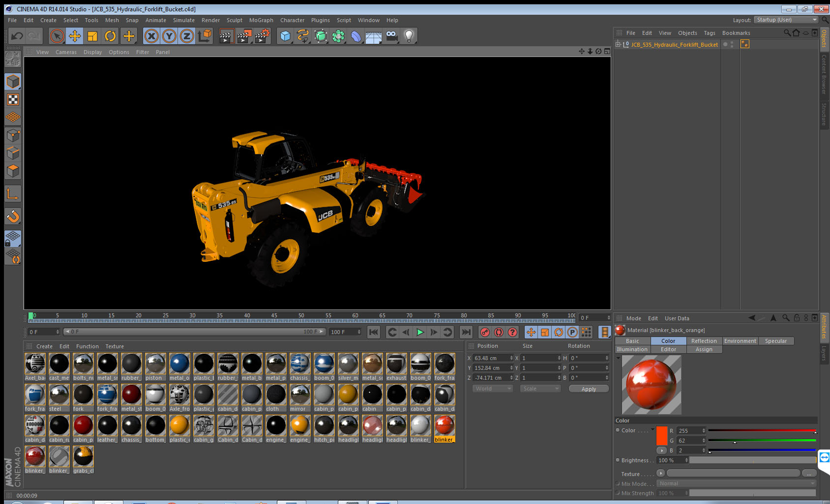Open the Sculpt menu
The height and width of the screenshot is (504, 830).
[x=234, y=20]
